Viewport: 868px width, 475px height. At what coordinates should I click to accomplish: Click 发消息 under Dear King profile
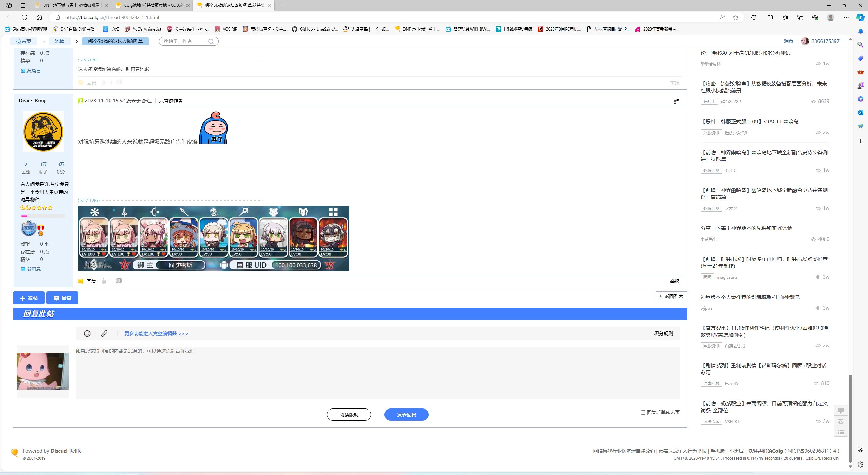[x=31, y=269]
